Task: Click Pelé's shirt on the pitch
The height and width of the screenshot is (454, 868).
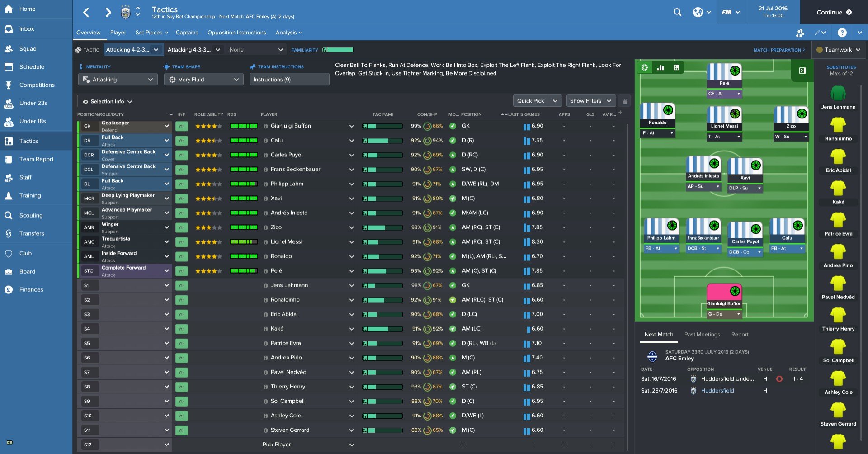Action: pyautogui.click(x=724, y=72)
